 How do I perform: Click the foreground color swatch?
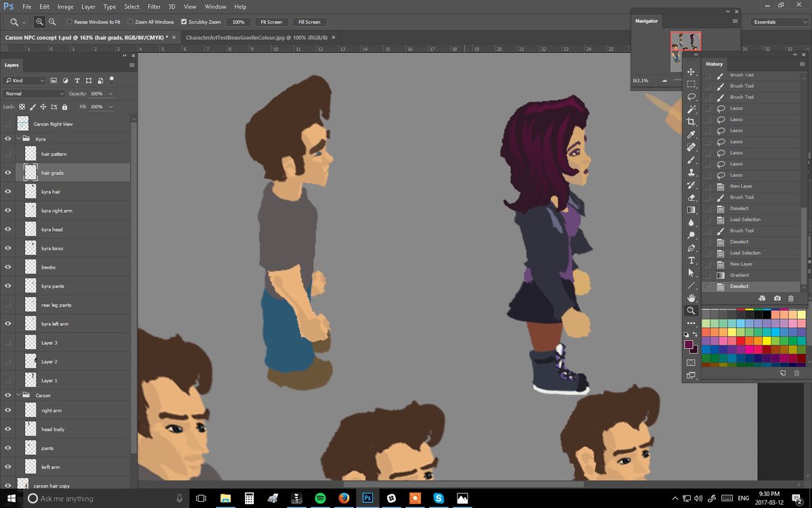(688, 345)
